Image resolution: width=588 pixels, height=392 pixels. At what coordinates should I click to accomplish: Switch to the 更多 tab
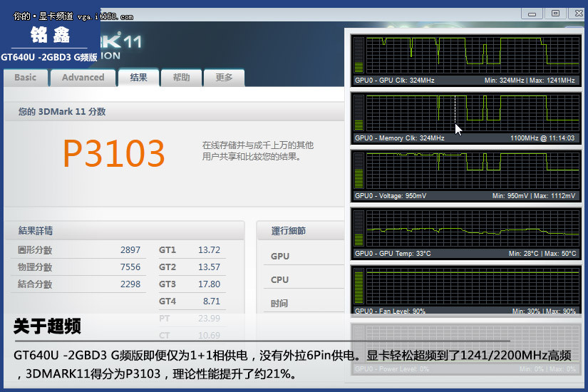pyautogui.click(x=224, y=78)
